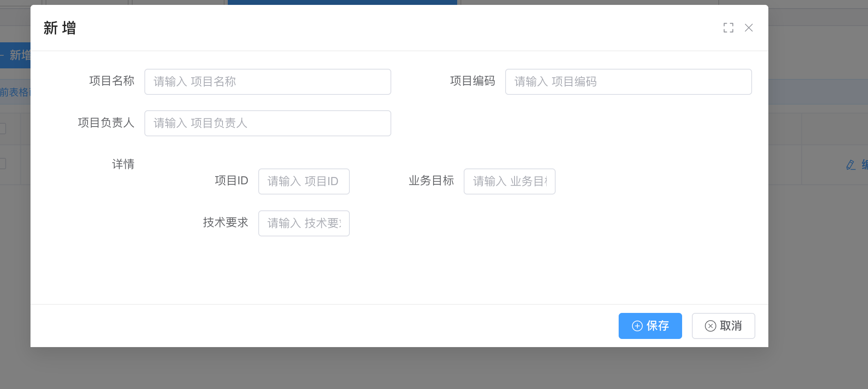Select the active blue tab at top
The height and width of the screenshot is (389, 868).
(342, 2)
